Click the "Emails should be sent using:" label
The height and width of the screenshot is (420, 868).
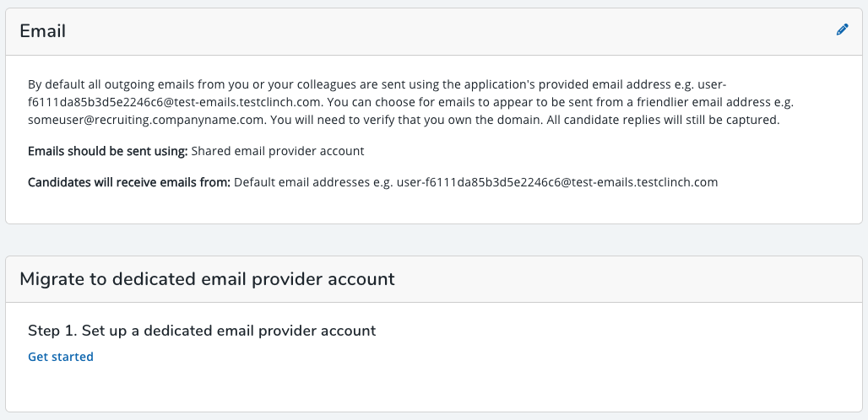(108, 152)
